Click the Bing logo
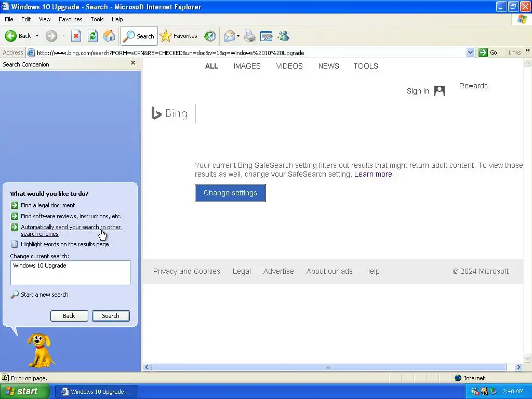 point(170,113)
